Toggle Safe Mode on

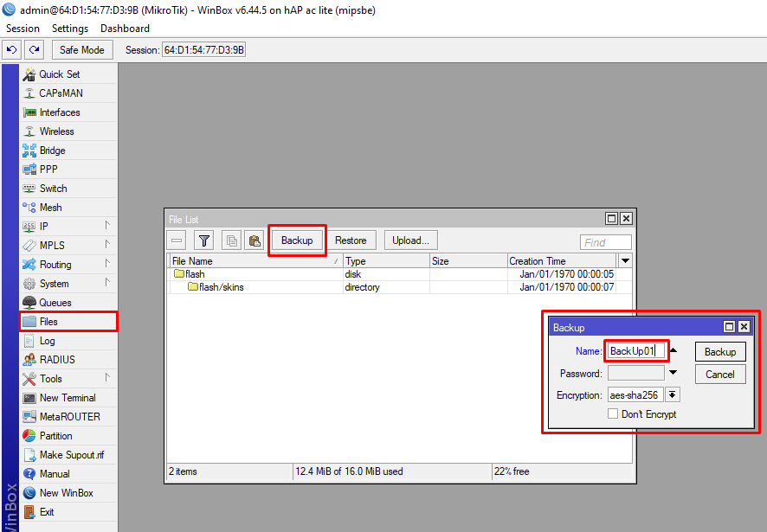[x=81, y=49]
